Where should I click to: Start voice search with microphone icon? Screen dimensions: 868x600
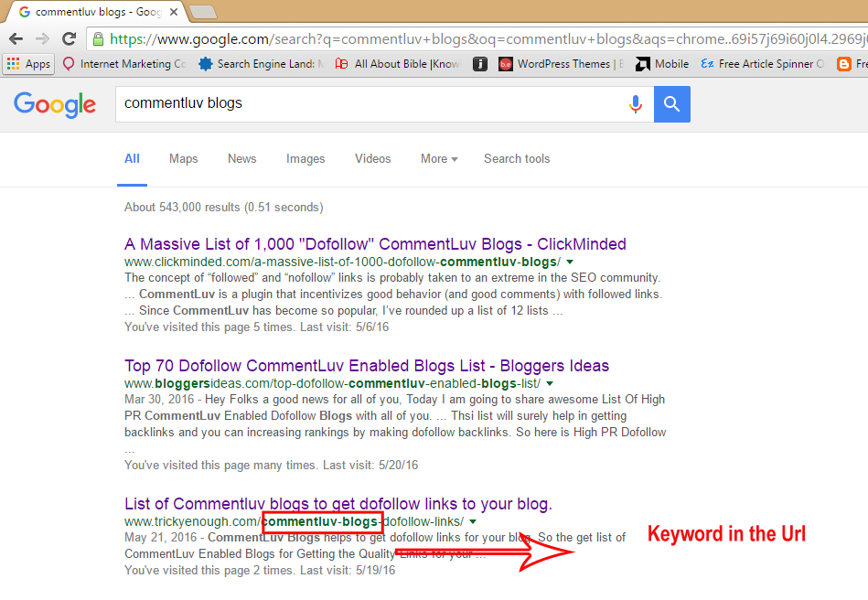click(636, 104)
